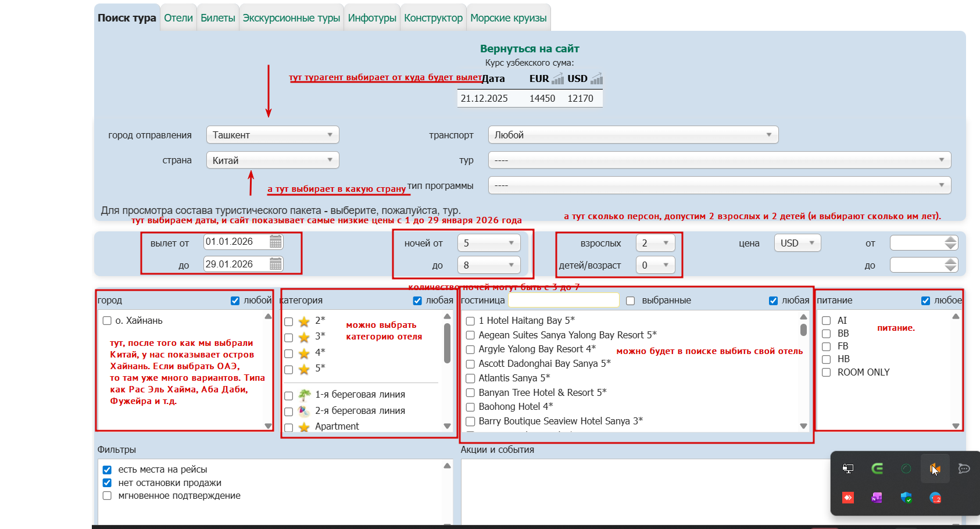Select Banyan Tree Hotel & Resort 5* checkbox
The width and height of the screenshot is (980, 529).
point(471,393)
